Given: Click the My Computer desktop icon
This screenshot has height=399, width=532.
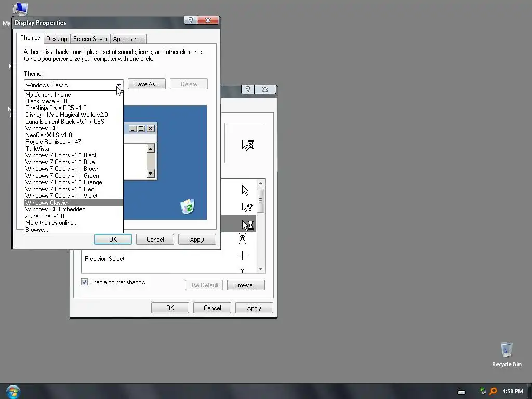Looking at the screenshot, I should coord(20,8).
